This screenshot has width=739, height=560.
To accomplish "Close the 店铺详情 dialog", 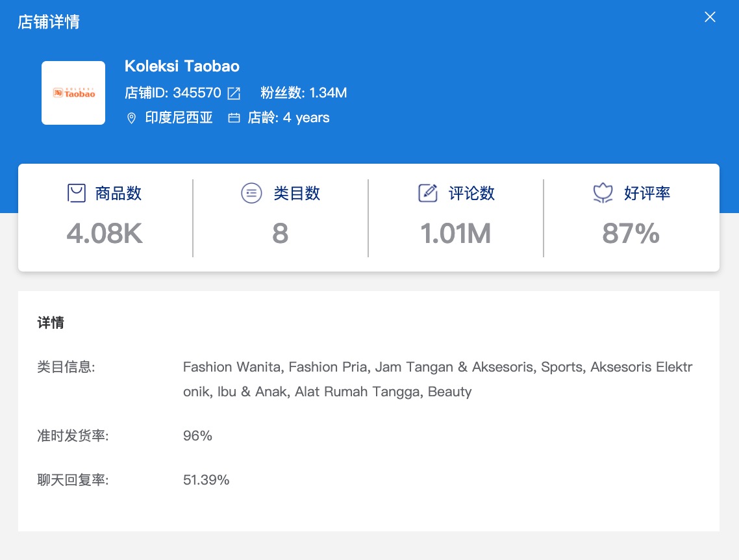I will coord(710,17).
